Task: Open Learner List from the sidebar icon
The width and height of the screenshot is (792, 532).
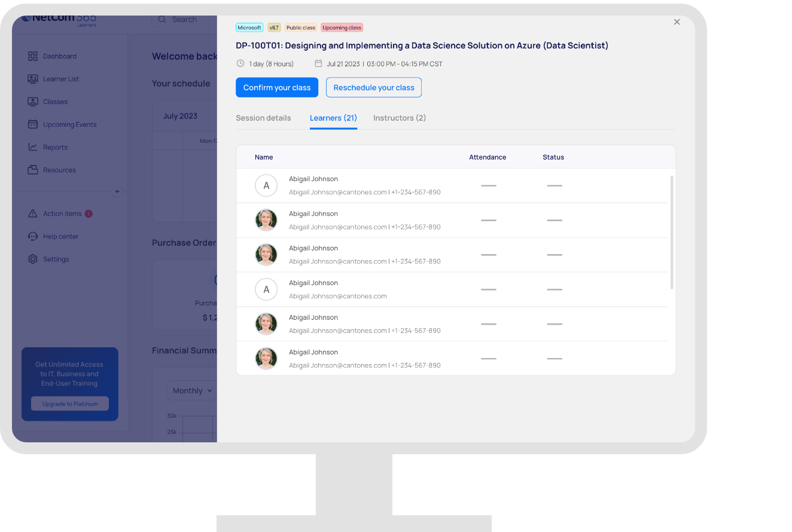Action: coord(33,79)
